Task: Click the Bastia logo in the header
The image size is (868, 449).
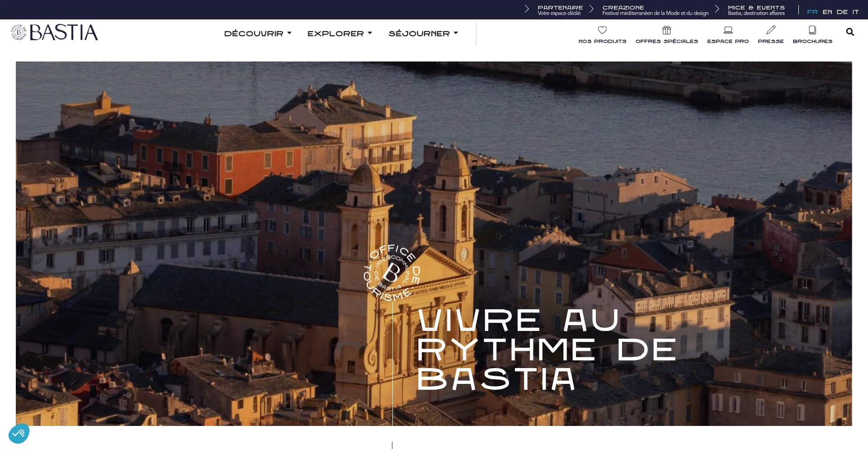Action: (55, 33)
